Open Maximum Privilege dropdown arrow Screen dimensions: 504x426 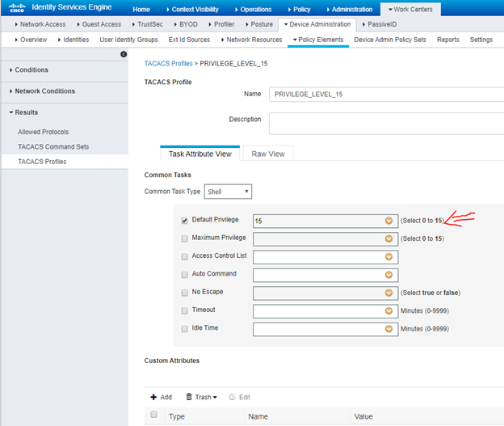click(x=389, y=238)
